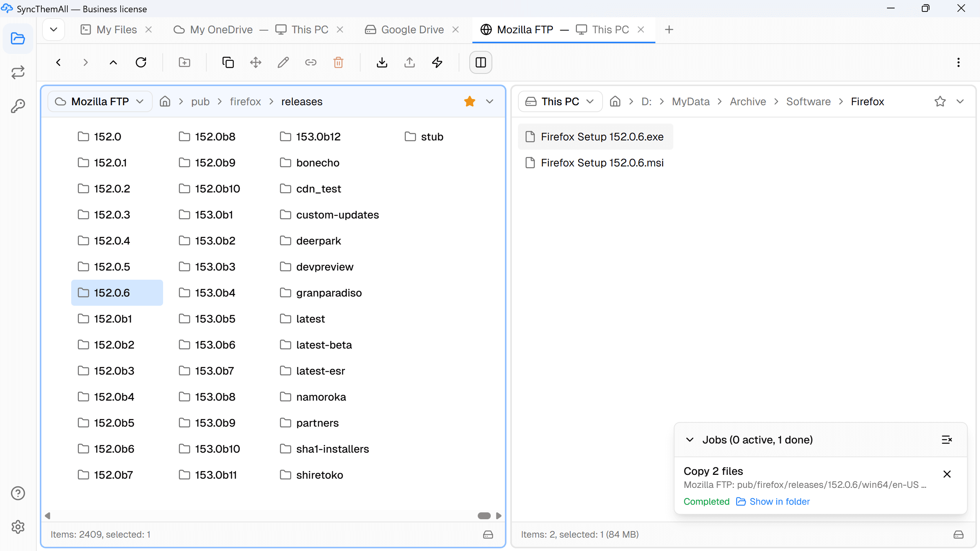Open the key credentials sidebar icon
980x551 pixels.
pos(18,106)
